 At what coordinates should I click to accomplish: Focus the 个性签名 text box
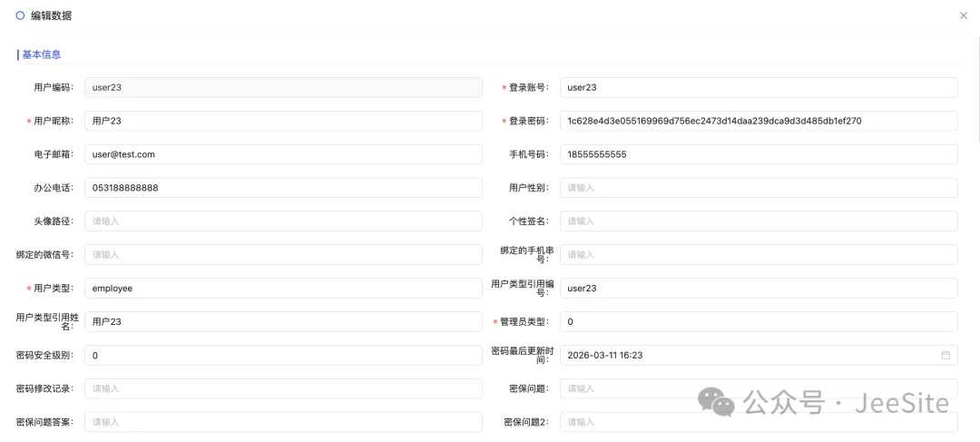point(758,221)
